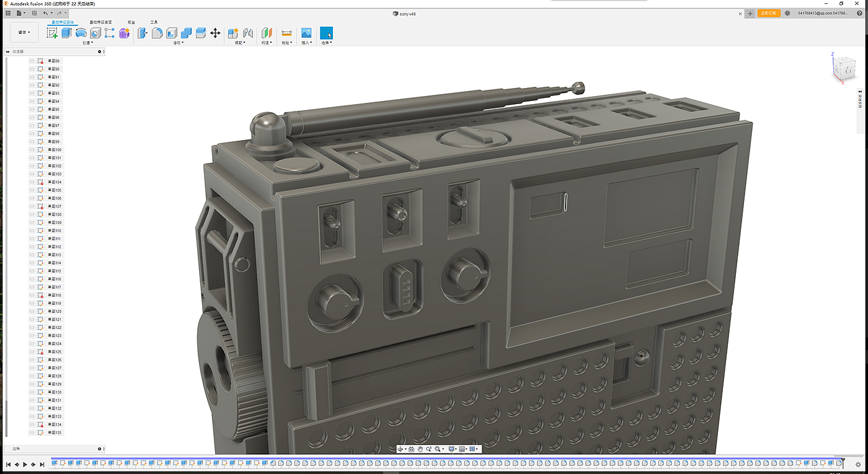
Task: Expand the 修改 panel dropdown
Action: 178,43
